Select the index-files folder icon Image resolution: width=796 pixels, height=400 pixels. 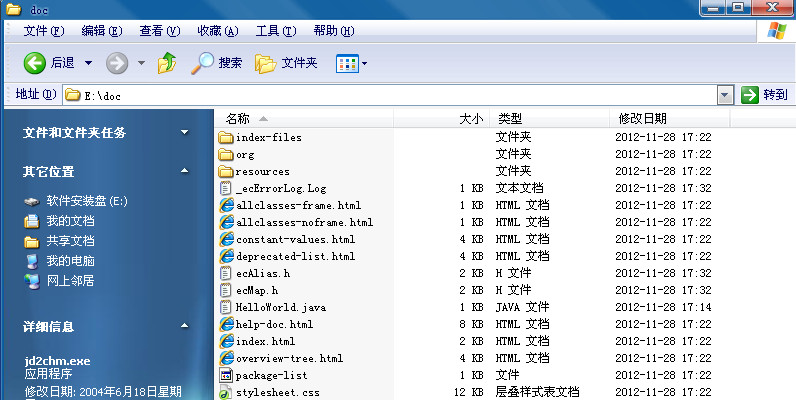[x=225, y=138]
